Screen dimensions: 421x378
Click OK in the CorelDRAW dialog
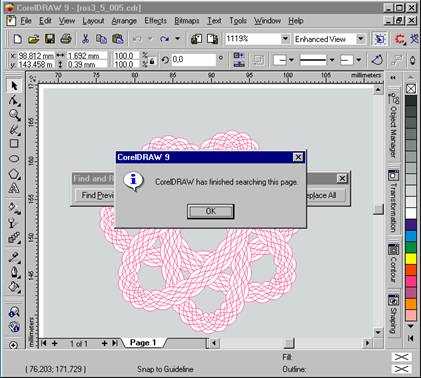click(x=211, y=211)
